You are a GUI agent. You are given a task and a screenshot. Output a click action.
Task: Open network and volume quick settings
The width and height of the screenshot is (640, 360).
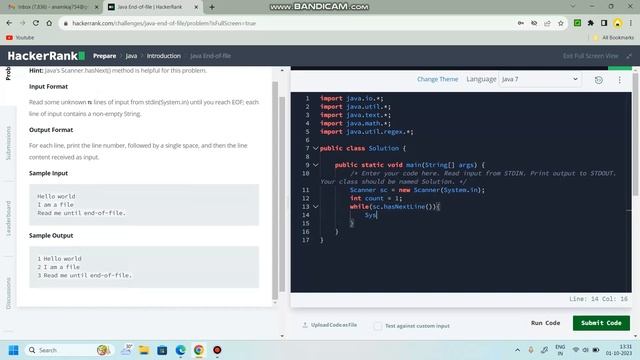[x=586, y=350]
